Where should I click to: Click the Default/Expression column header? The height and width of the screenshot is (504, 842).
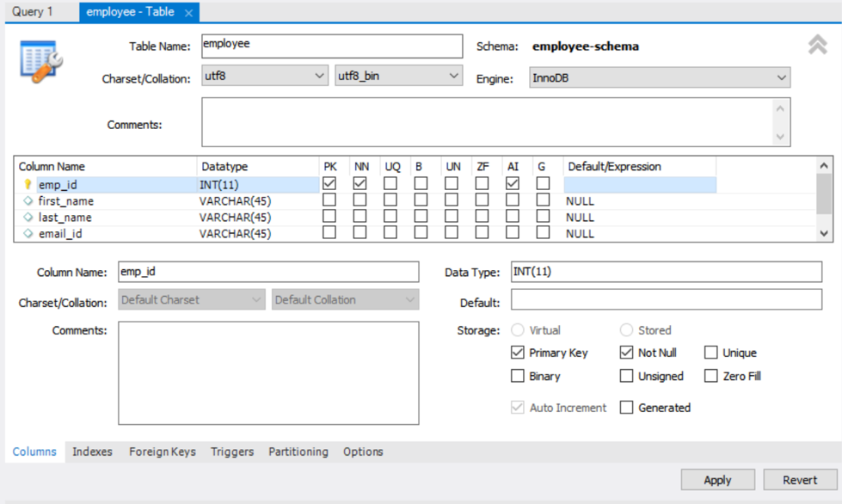pyautogui.click(x=640, y=166)
